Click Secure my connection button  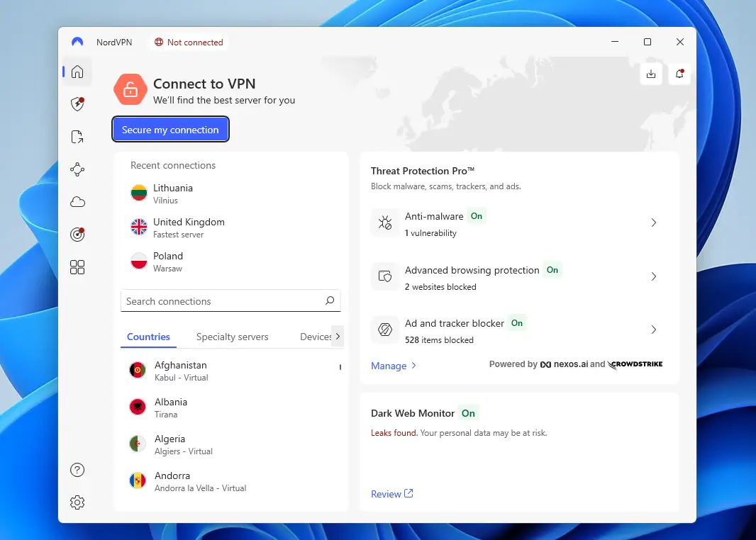170,130
